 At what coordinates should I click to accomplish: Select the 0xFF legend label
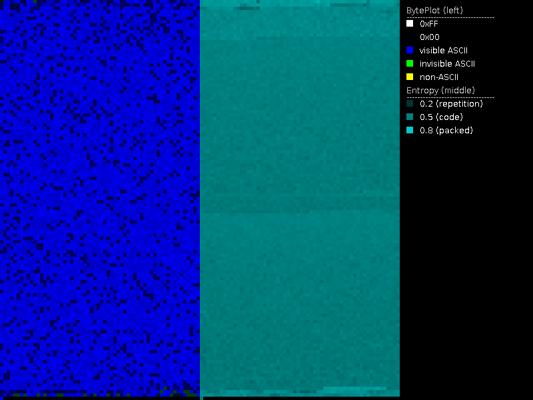[429, 24]
